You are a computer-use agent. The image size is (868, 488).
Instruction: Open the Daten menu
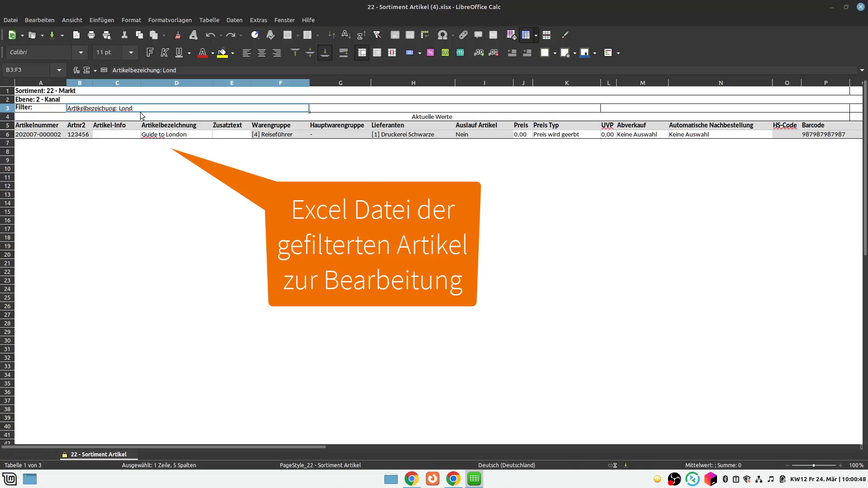tap(235, 20)
